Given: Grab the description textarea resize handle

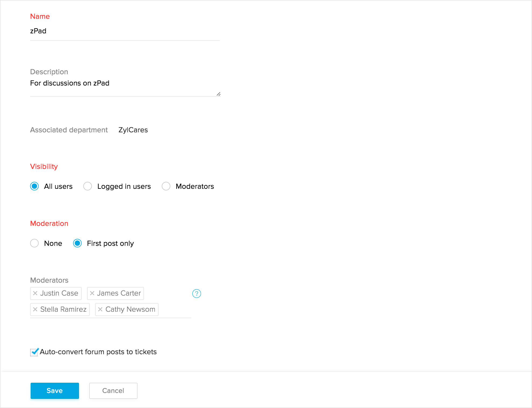Looking at the screenshot, I should [x=218, y=94].
